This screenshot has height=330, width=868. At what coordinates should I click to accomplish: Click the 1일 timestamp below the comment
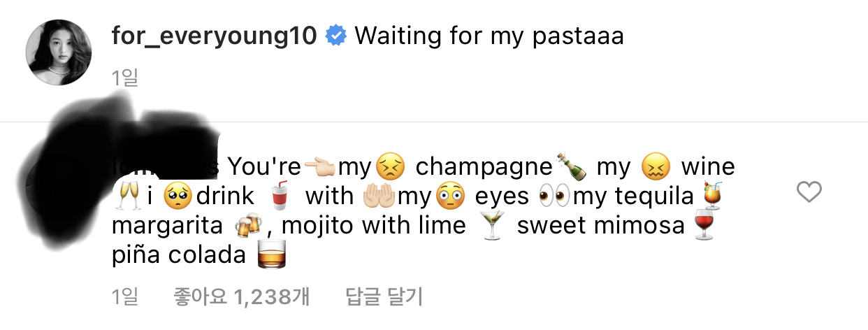(125, 297)
